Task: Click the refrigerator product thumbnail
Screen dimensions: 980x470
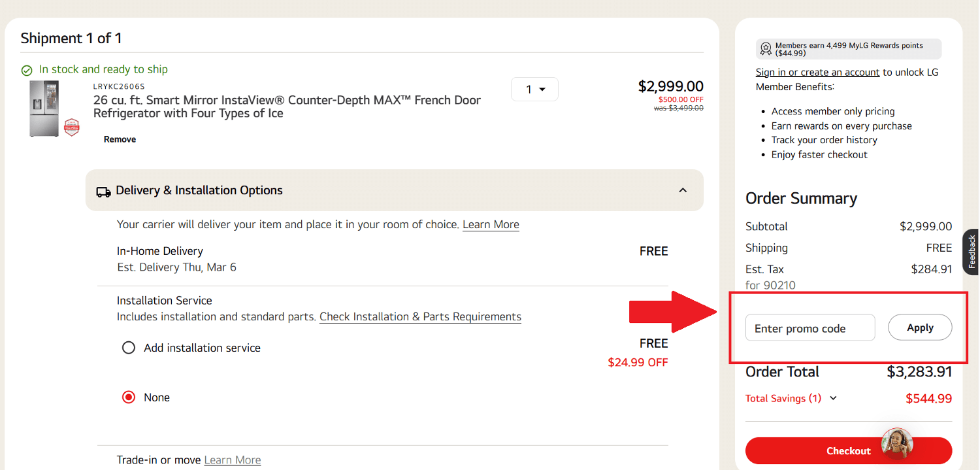Action: coord(44,108)
